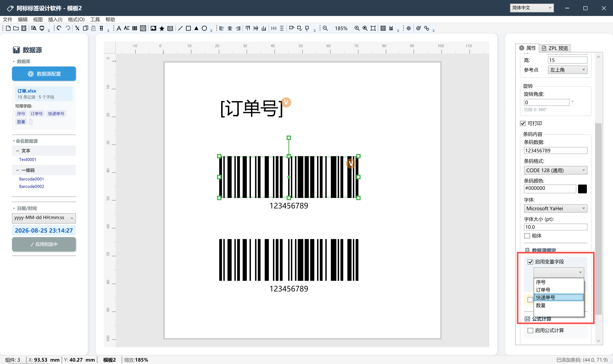Screen dimensions: 613x364
Task: Select Text0001 in named data sources
Action: 28,159
